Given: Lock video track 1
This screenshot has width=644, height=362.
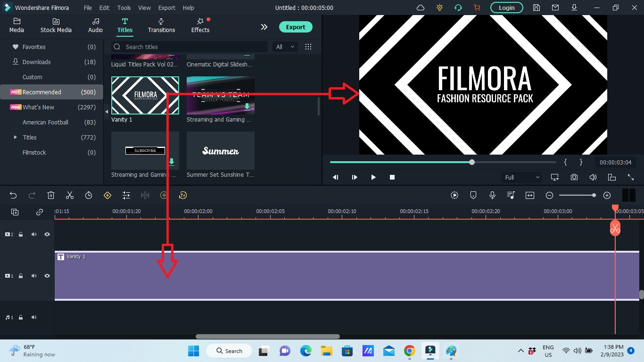Looking at the screenshot, I should pyautogui.click(x=21, y=276).
